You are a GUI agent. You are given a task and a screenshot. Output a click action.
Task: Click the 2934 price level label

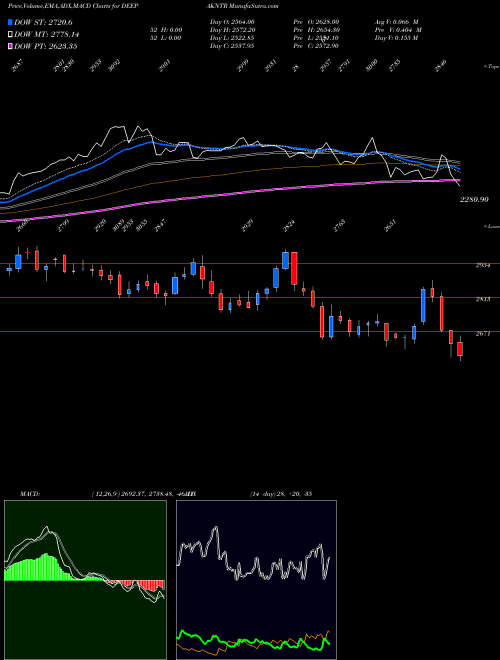(x=483, y=265)
